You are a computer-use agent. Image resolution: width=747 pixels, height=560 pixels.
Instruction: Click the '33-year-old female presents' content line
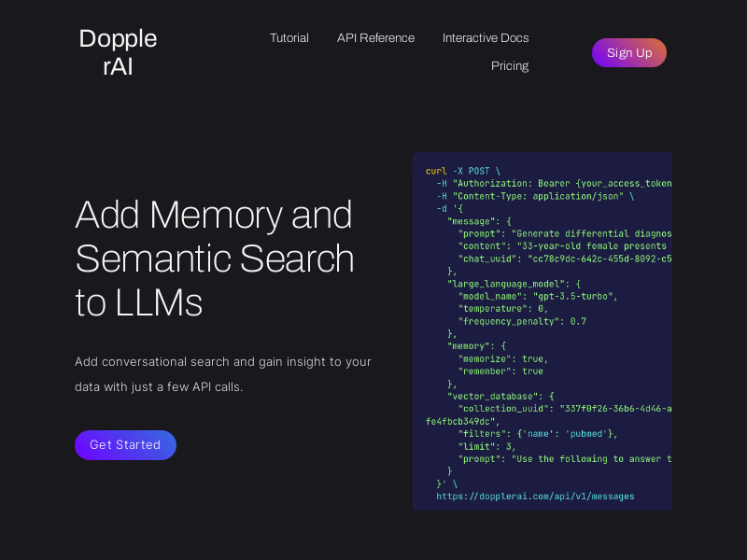coord(562,246)
